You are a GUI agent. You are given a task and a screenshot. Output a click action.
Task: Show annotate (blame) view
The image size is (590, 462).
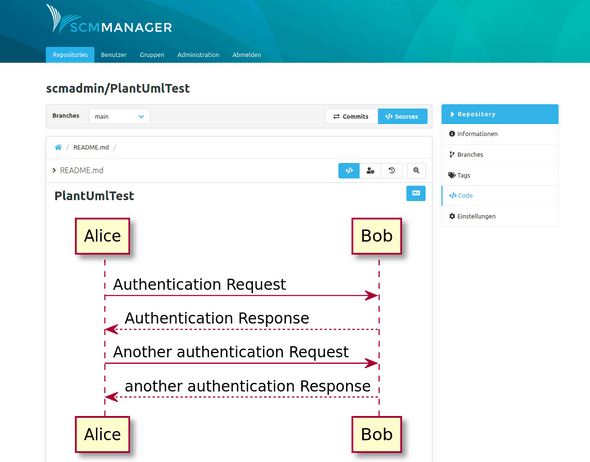pos(370,170)
